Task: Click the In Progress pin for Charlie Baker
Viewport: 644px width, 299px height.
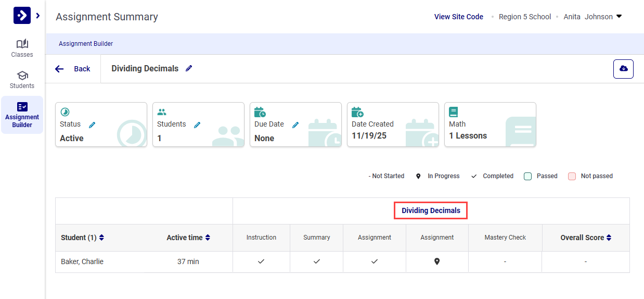Action: coord(437,261)
